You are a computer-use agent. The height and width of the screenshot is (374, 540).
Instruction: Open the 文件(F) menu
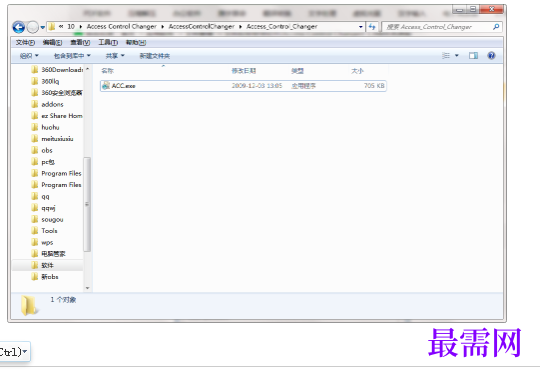tap(25, 42)
